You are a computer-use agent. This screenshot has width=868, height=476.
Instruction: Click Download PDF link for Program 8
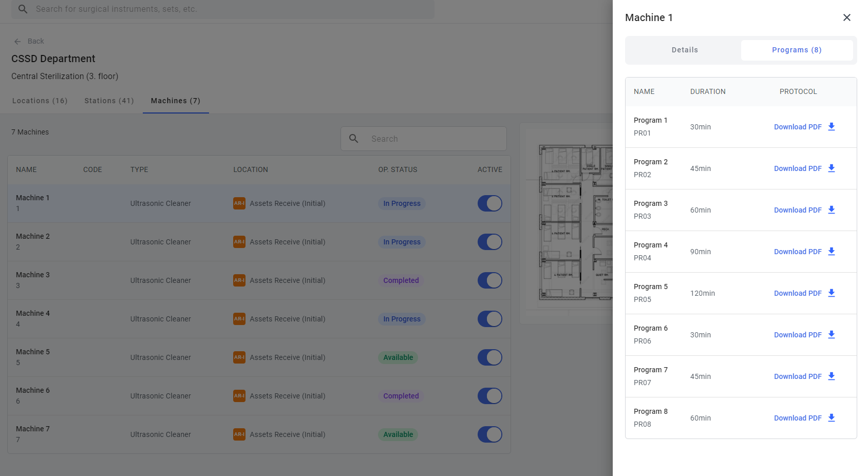click(x=798, y=418)
